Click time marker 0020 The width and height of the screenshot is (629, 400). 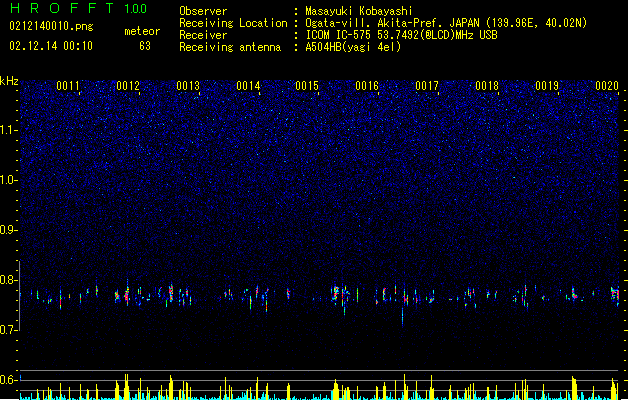click(607, 86)
